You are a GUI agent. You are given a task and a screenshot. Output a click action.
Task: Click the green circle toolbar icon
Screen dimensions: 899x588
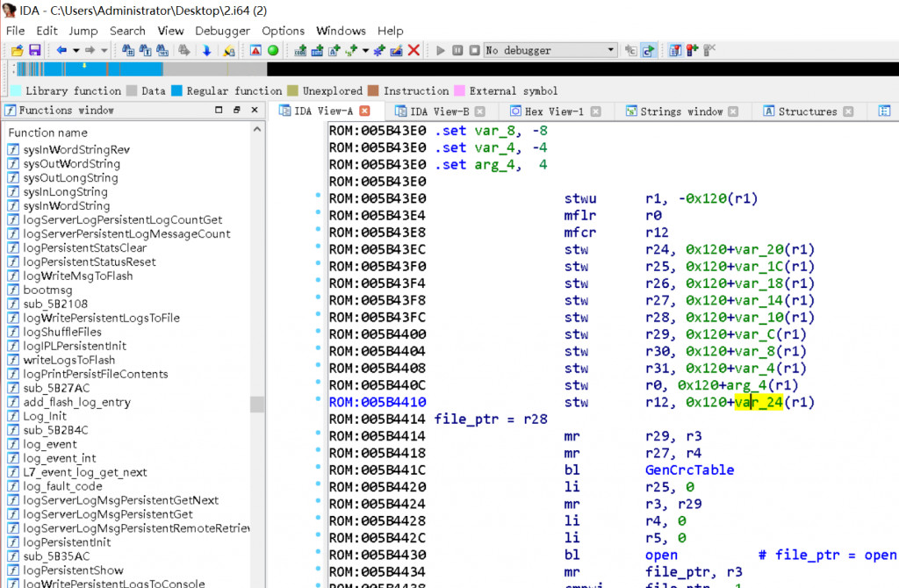[x=273, y=51]
